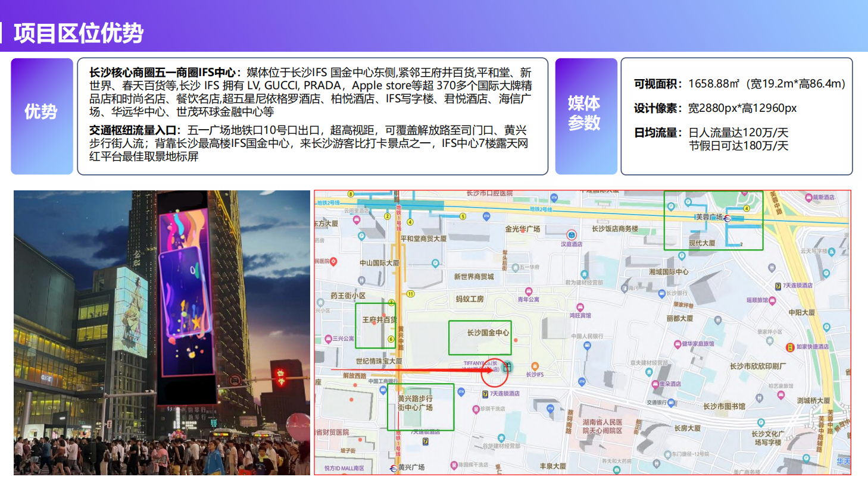Click the 长沙银行 bank icon
868x486 pixels.
[661, 293]
